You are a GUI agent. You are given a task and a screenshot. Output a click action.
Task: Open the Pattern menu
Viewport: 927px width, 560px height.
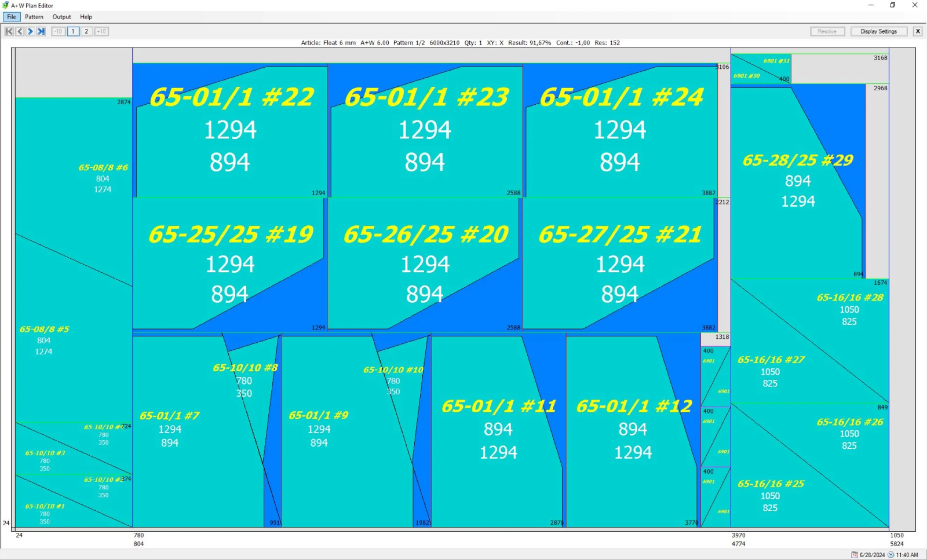click(34, 17)
